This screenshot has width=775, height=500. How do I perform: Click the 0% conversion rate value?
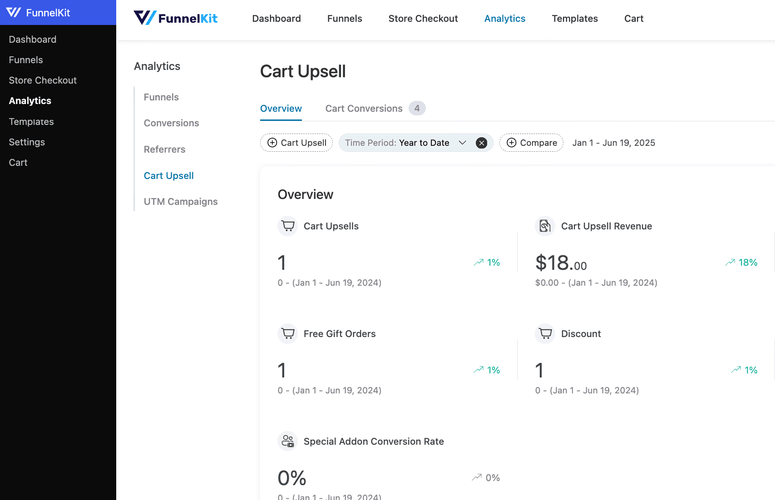[292, 478]
